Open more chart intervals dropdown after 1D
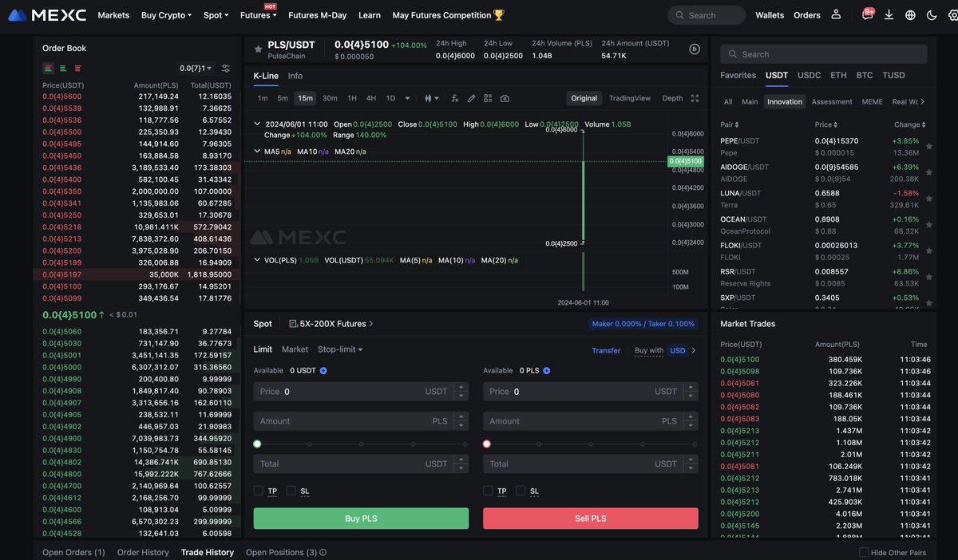The image size is (958, 560). [x=407, y=98]
